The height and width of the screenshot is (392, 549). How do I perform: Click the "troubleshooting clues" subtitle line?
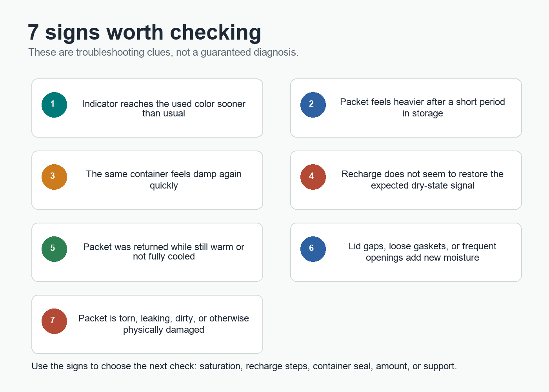(x=164, y=52)
